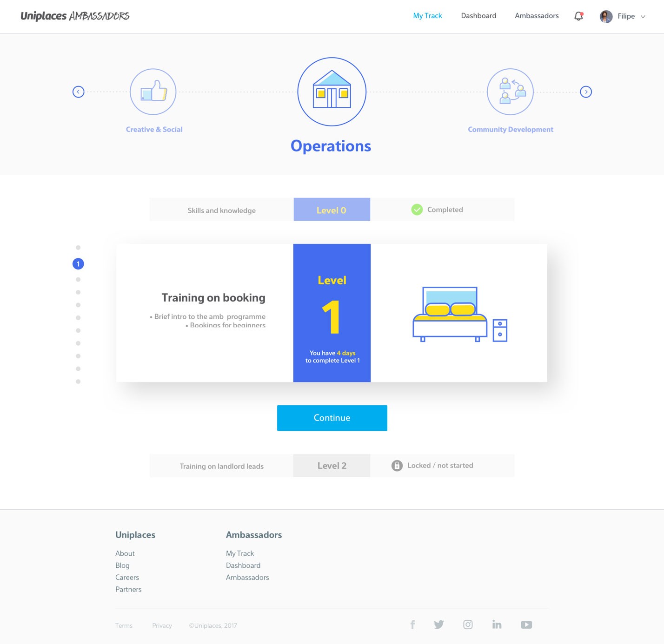Image resolution: width=664 pixels, height=644 pixels.
Task: Select the Creative & Social thumbs-up icon
Action: (153, 92)
